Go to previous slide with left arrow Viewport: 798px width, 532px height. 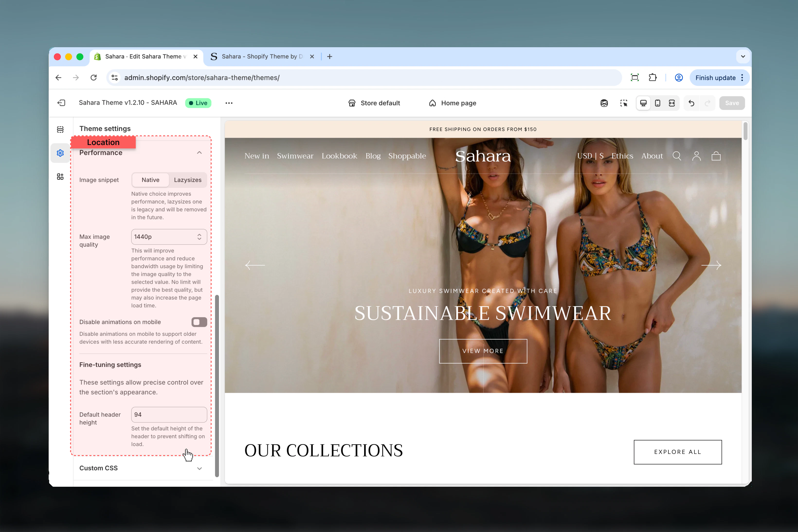tap(255, 265)
